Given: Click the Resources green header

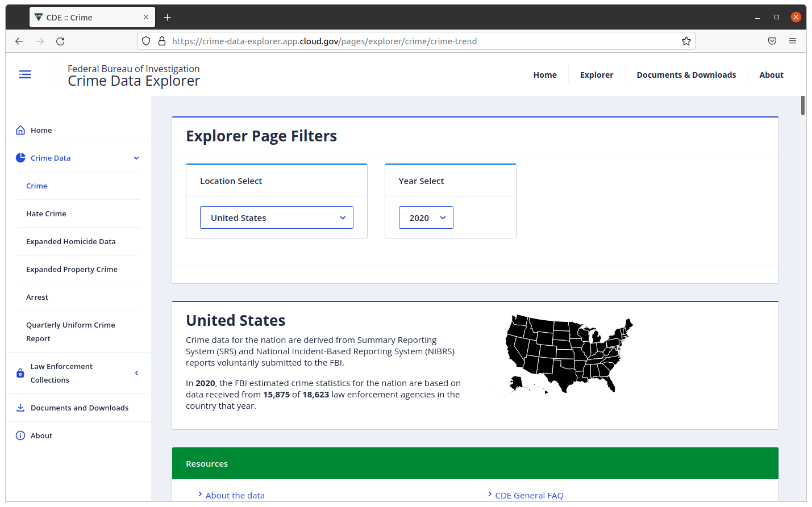Looking at the screenshot, I should 475,463.
